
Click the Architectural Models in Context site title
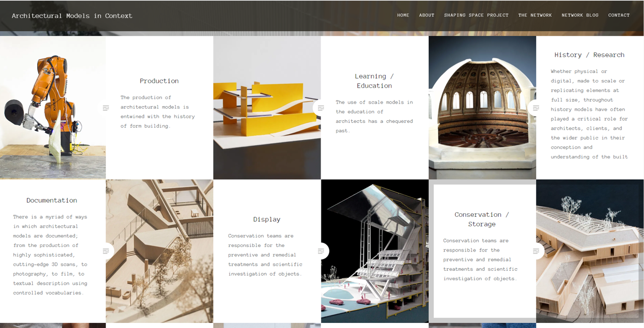coord(71,16)
